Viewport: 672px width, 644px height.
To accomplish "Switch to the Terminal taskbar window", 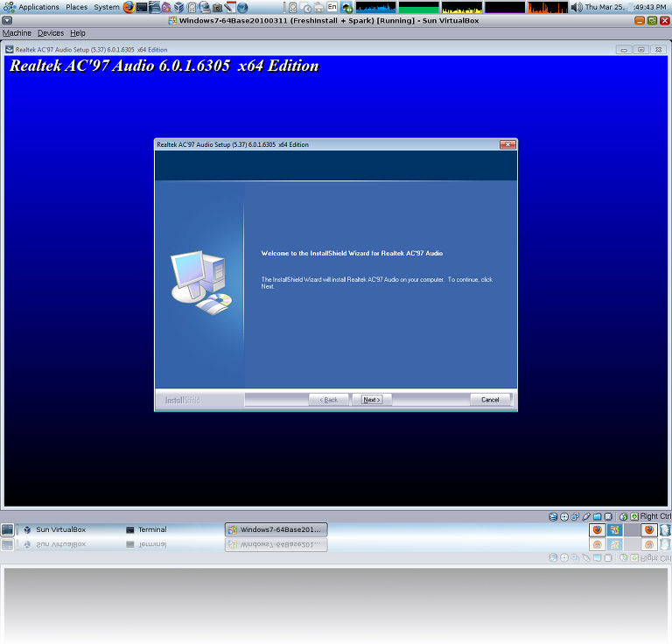I will pyautogui.click(x=147, y=529).
